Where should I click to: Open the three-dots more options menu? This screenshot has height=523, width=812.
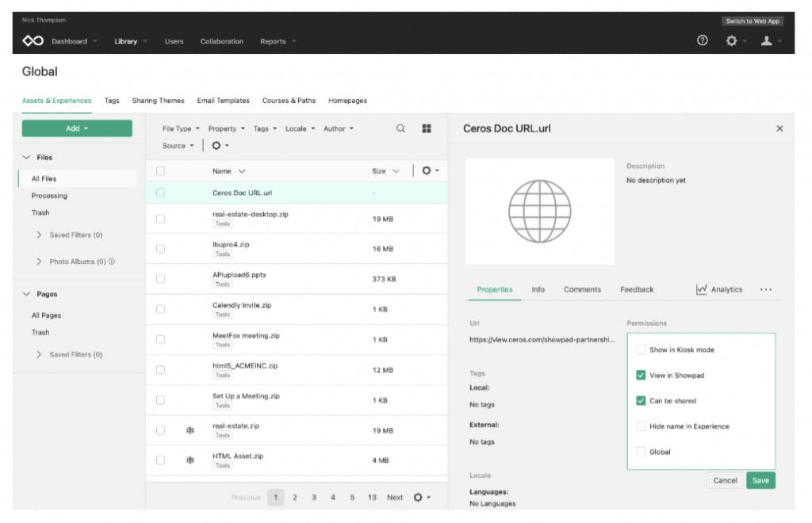point(765,290)
